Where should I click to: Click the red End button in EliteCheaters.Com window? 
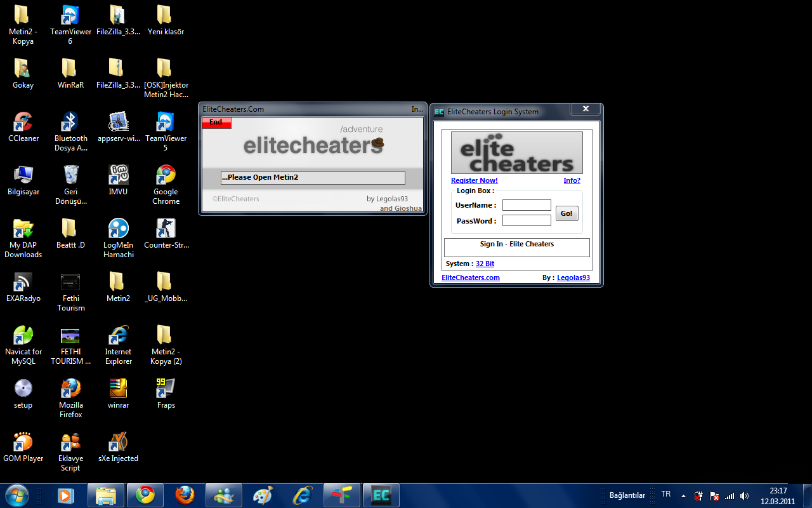coord(216,123)
